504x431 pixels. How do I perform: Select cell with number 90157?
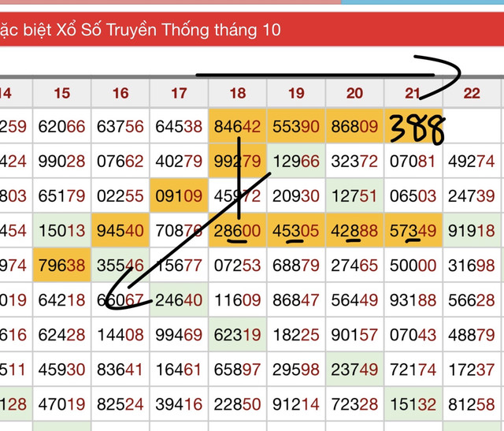(354, 335)
